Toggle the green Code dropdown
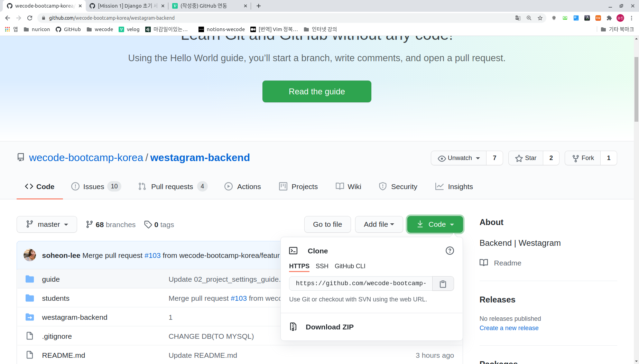 (x=435, y=224)
